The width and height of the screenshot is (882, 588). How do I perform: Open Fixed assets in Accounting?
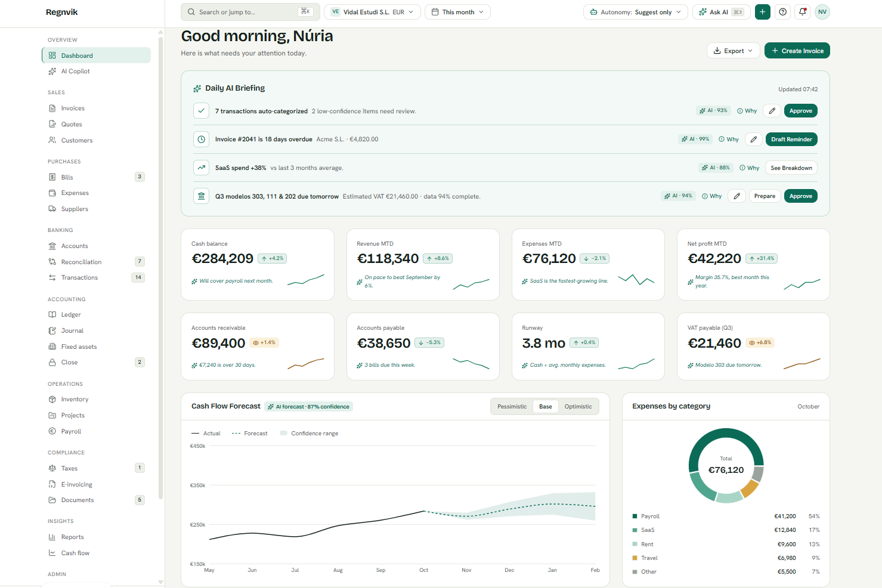pyautogui.click(x=96, y=346)
